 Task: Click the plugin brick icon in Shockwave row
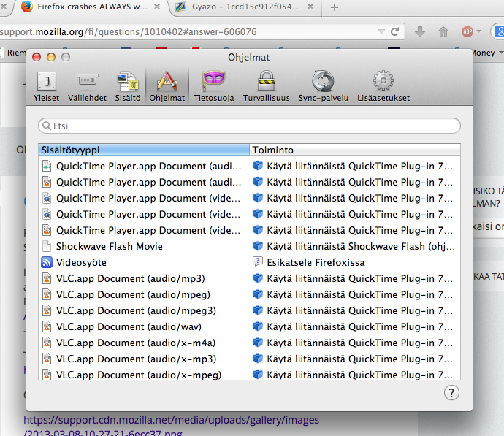[x=257, y=246]
